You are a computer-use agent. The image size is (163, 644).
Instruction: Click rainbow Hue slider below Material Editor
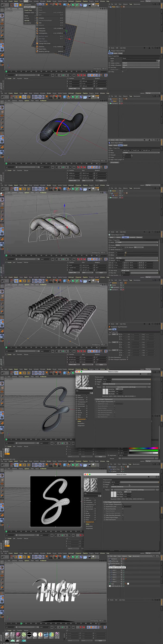click(x=143, y=448)
